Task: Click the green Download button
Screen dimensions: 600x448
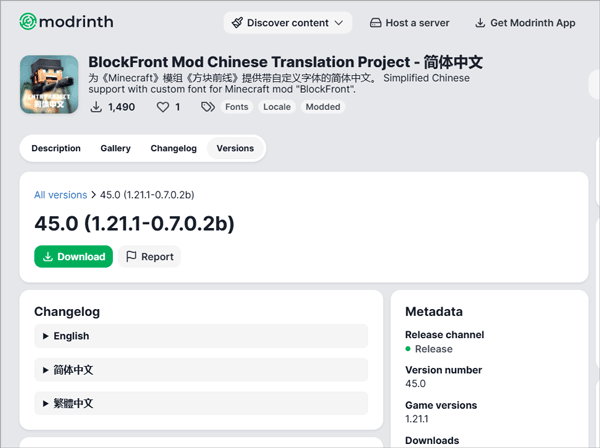Action: click(x=73, y=256)
